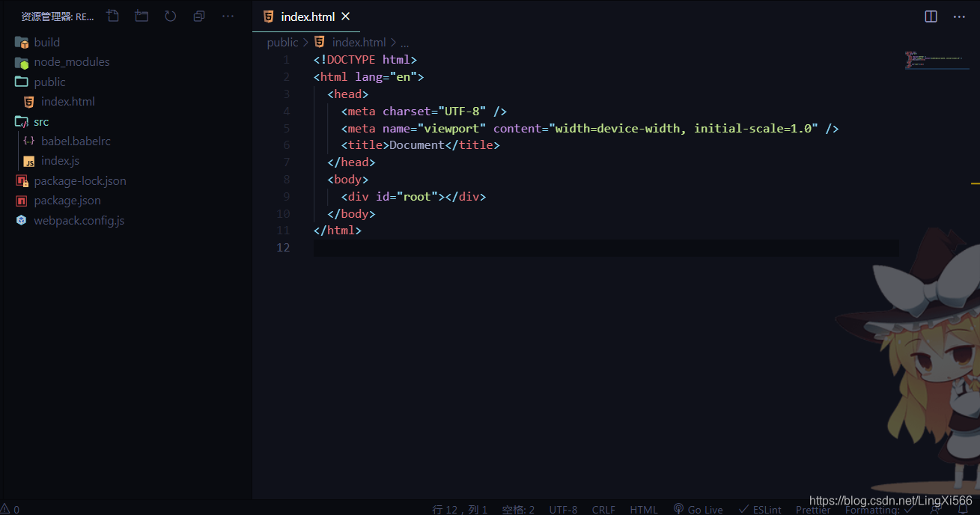Screen dimensions: 980x515
Task: Click the index.html breadcrumb segment
Action: pyautogui.click(x=359, y=43)
